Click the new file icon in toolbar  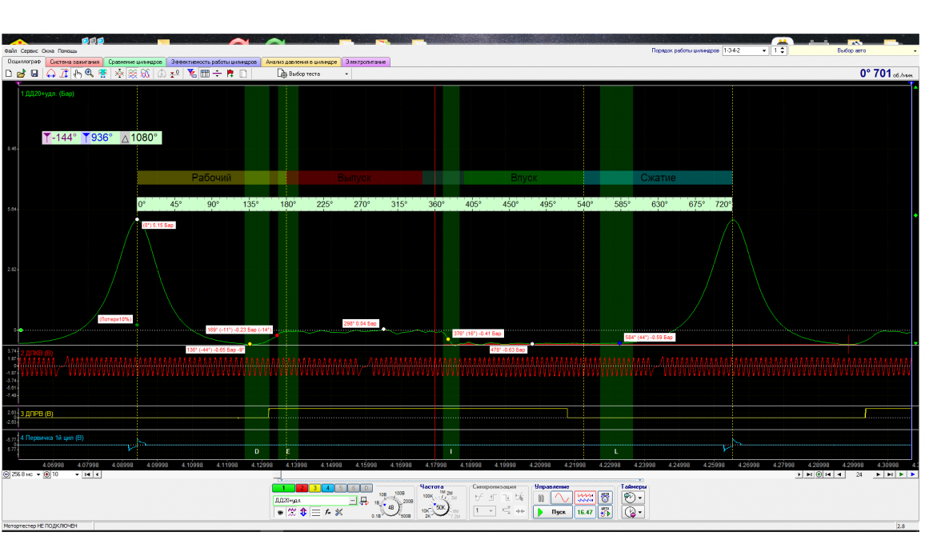pos(9,74)
